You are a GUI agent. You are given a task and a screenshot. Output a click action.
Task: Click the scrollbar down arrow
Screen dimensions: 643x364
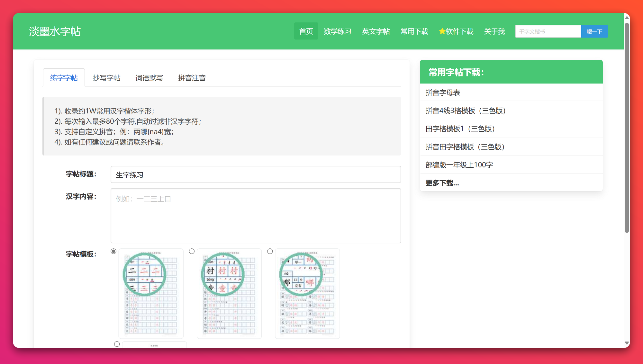[627, 343]
